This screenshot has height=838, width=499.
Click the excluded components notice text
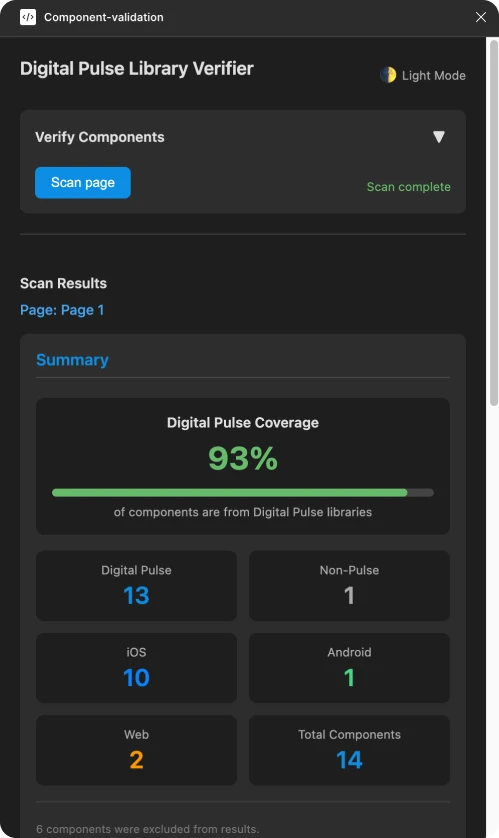pyautogui.click(x=147, y=829)
